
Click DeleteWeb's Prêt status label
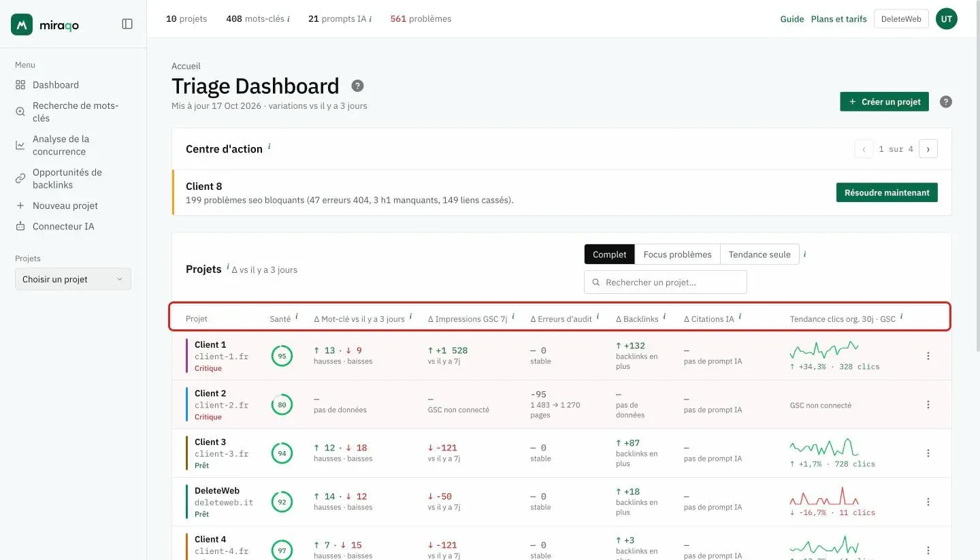(x=202, y=514)
